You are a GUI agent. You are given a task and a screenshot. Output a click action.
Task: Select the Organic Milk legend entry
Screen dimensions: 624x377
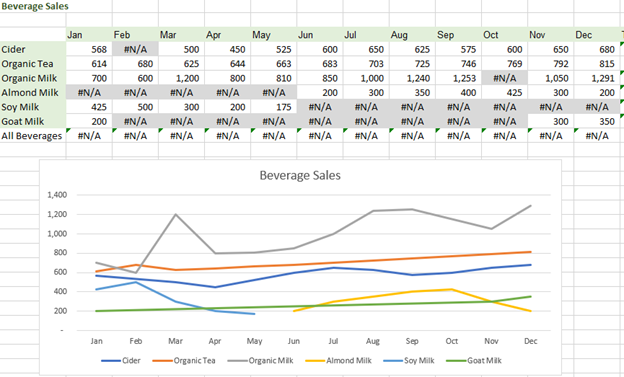point(260,360)
